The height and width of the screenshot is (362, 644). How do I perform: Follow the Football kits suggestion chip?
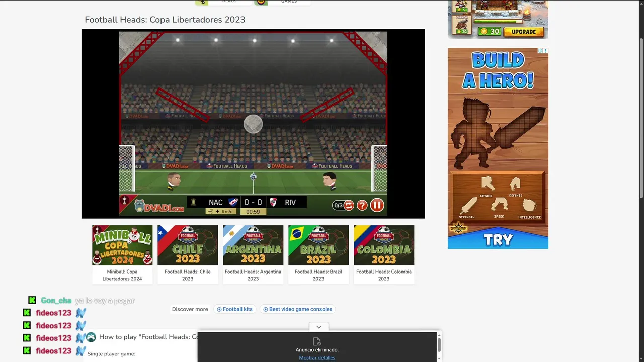click(234, 309)
